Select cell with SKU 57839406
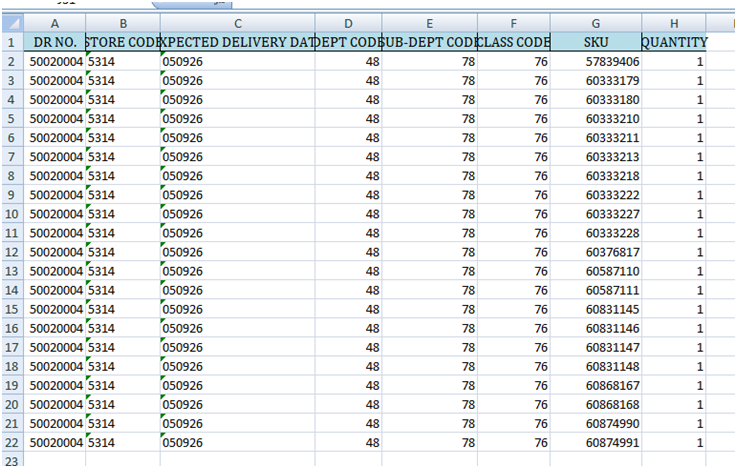The width and height of the screenshot is (737, 468). click(x=595, y=61)
